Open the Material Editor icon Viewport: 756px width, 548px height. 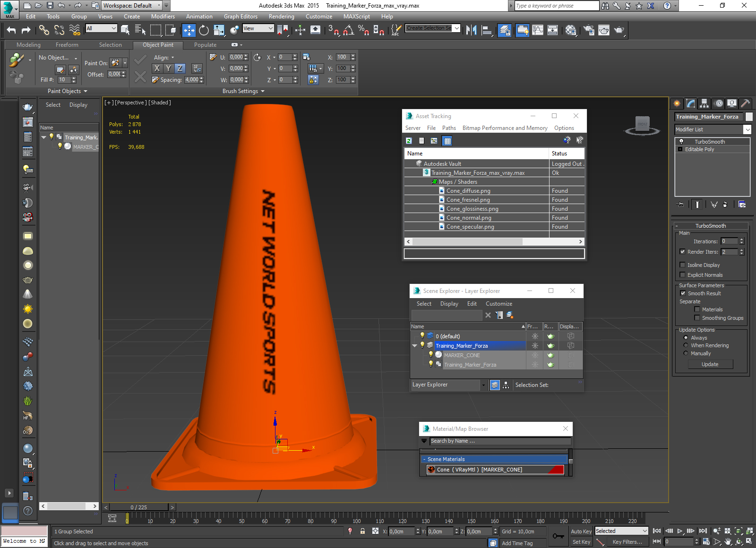(x=570, y=30)
